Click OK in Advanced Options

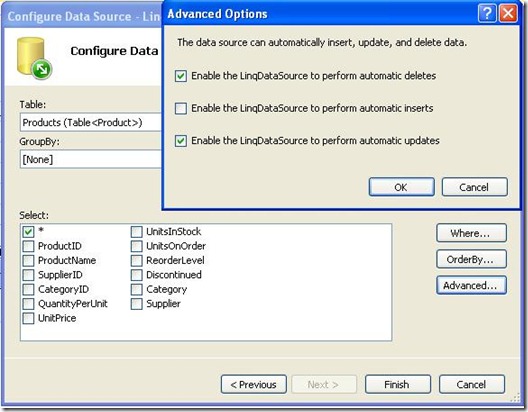tap(401, 187)
